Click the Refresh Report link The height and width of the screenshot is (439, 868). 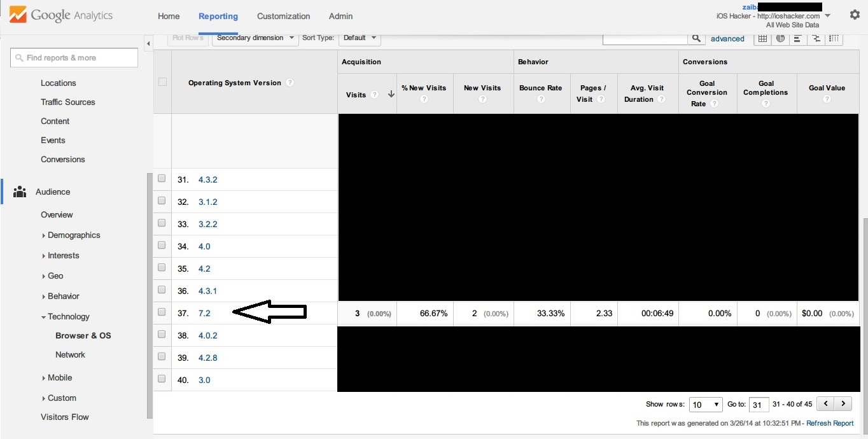tap(830, 423)
